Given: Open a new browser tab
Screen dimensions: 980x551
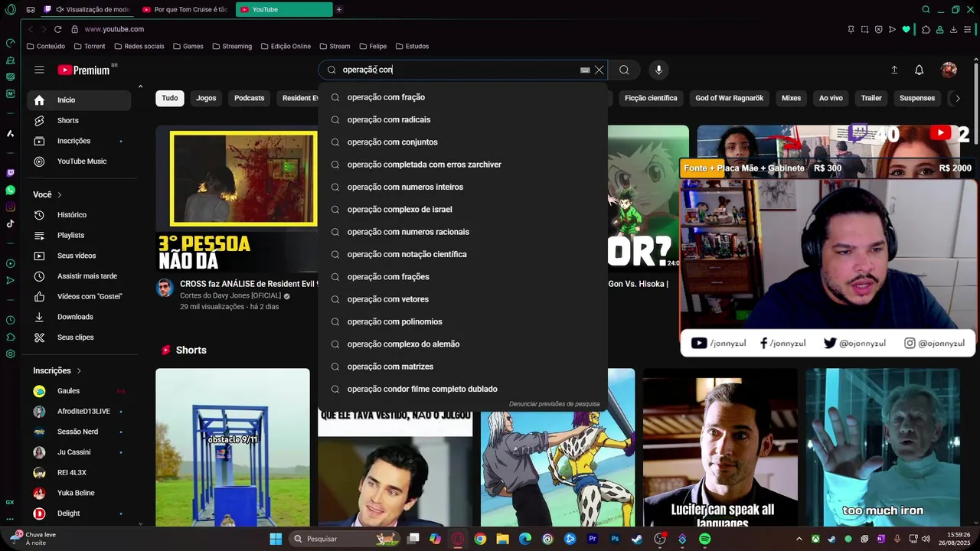Looking at the screenshot, I should [x=339, y=9].
